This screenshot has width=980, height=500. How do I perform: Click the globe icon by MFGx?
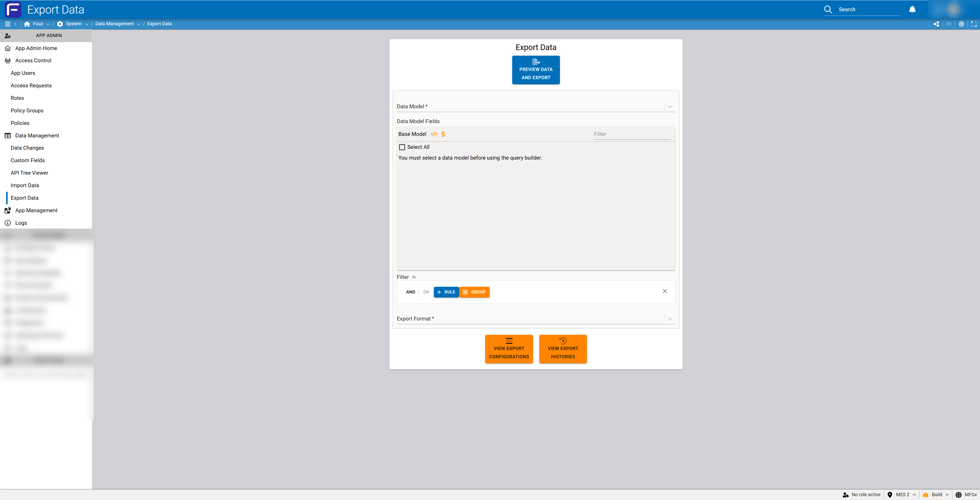tap(958, 495)
